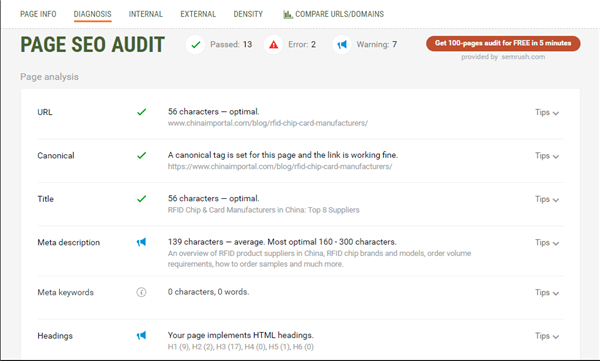Click the blue Warning megaphone icon in header
Viewport: 600px width, 361px height.
[342, 45]
